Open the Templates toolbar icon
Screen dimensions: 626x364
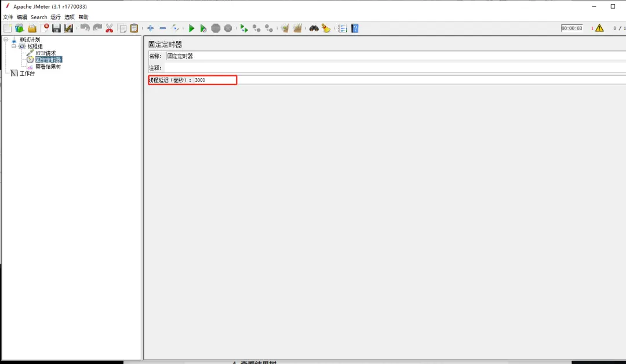coord(20,28)
